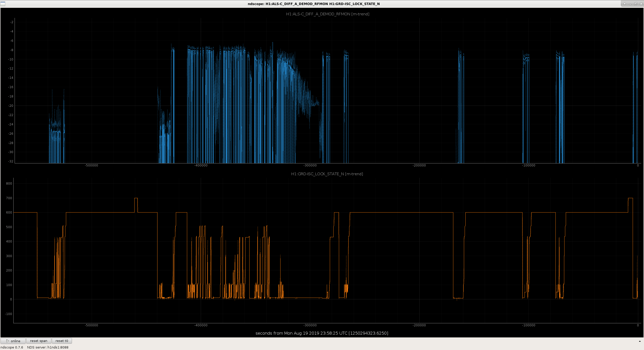Screen dimensions: 644x350
Task: Click the 700 tick on LOCK_STATE y-axis
Action: [9, 198]
